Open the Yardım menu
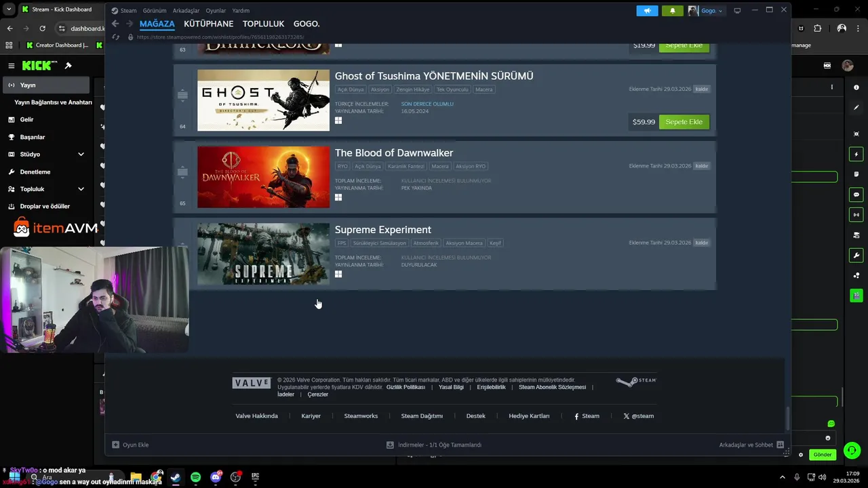Image resolution: width=868 pixels, height=488 pixels. 241,11
